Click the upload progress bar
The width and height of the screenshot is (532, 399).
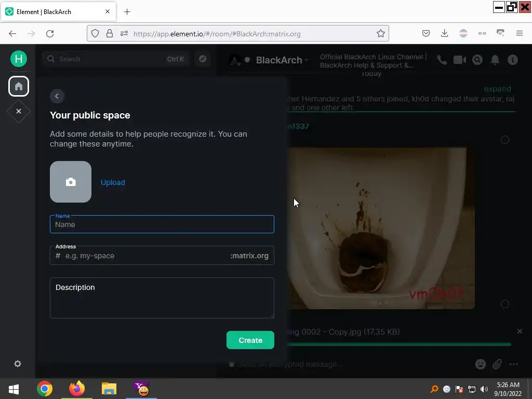click(x=398, y=344)
